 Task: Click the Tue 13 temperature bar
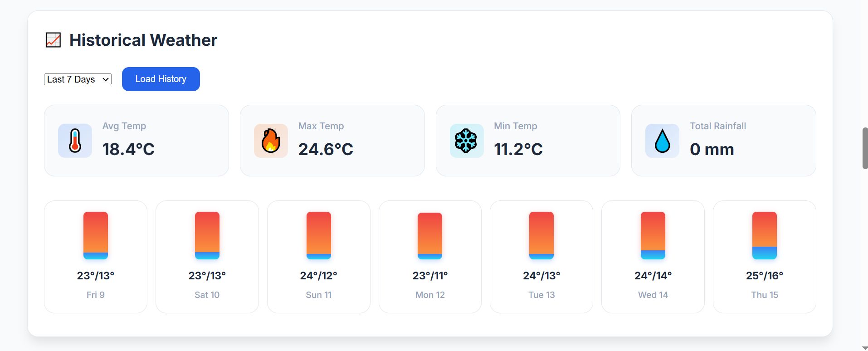click(541, 235)
